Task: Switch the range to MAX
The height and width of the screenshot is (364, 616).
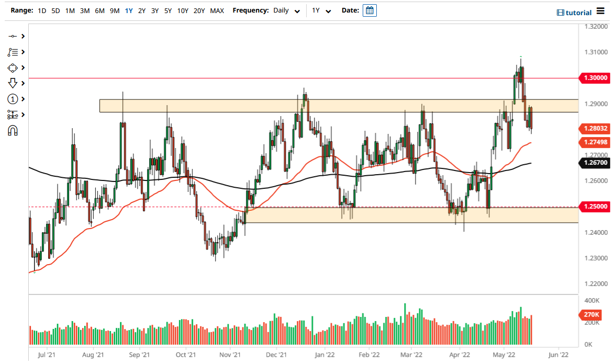Action: 217,10
